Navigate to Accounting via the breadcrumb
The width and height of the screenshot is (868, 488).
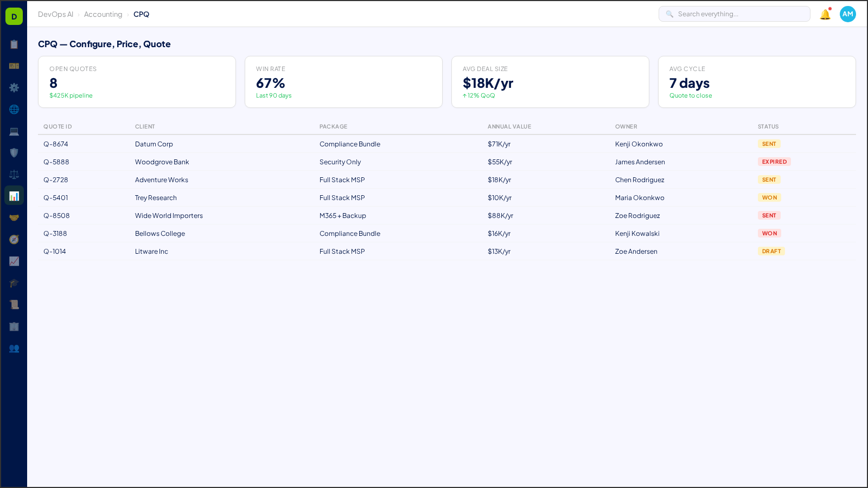(x=103, y=14)
